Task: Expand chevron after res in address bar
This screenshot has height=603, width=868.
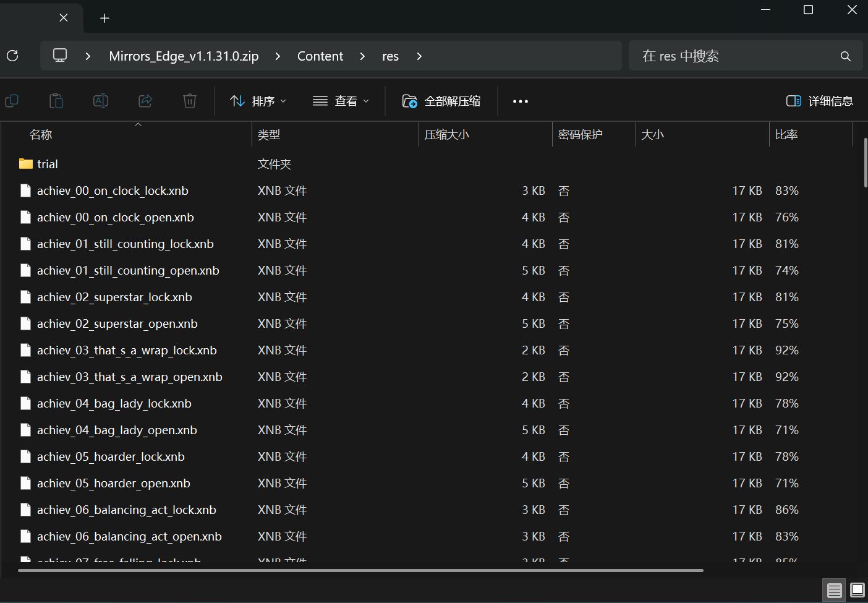Action: point(419,56)
